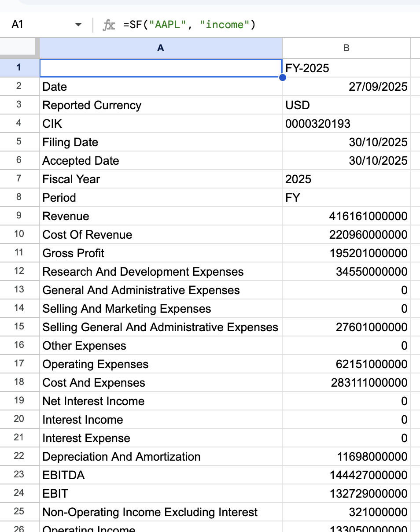Click the Accepted Date label cell
Screen dimensions: 420x532
coord(161,160)
